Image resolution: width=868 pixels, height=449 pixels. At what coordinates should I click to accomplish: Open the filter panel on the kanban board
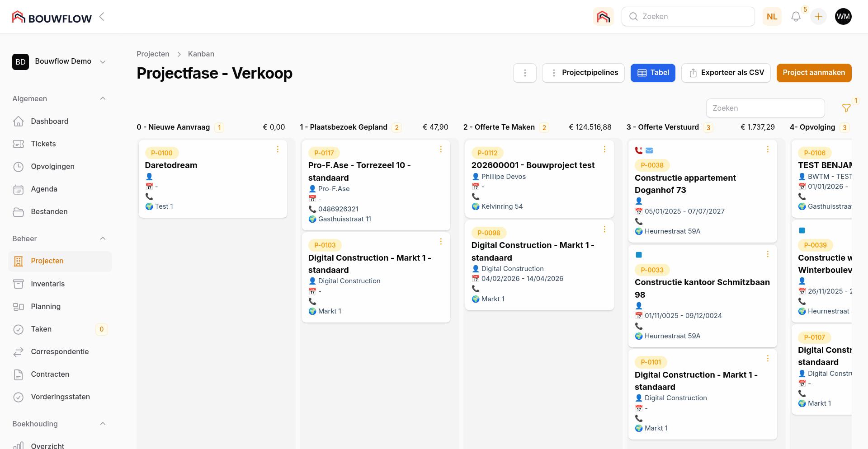[x=846, y=108]
